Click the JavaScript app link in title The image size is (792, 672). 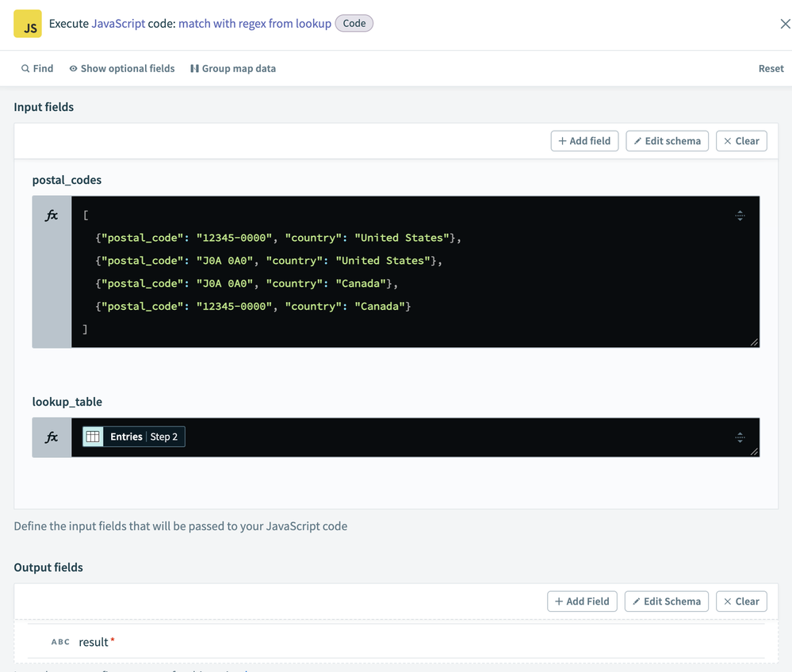click(x=118, y=24)
